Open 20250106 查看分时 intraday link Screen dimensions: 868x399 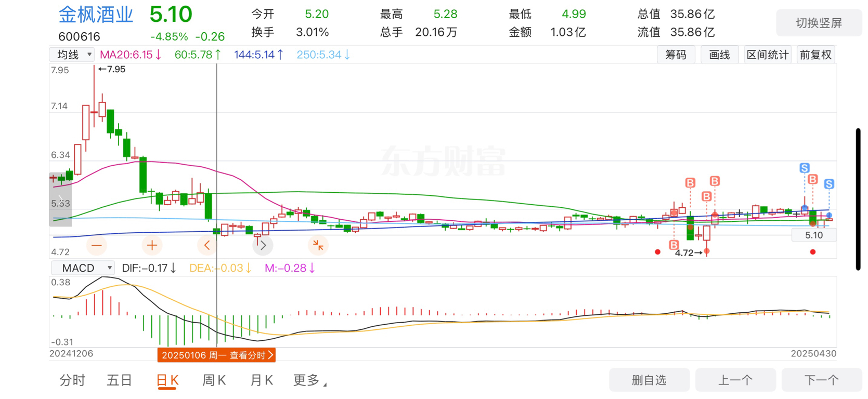(x=217, y=355)
